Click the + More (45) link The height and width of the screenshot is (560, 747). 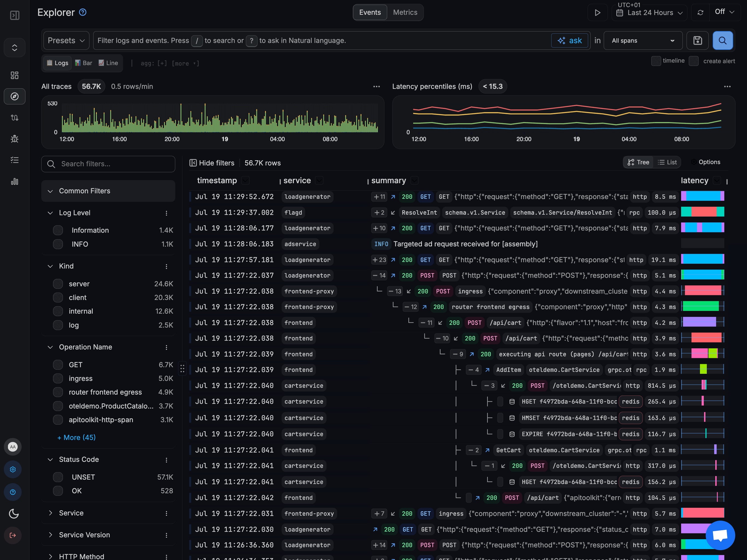(x=76, y=437)
